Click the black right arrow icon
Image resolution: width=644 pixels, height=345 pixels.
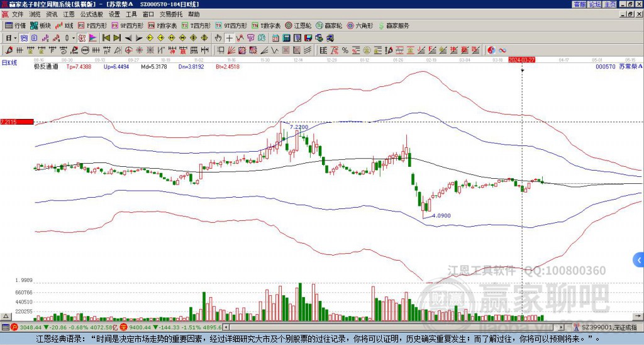[139, 38]
